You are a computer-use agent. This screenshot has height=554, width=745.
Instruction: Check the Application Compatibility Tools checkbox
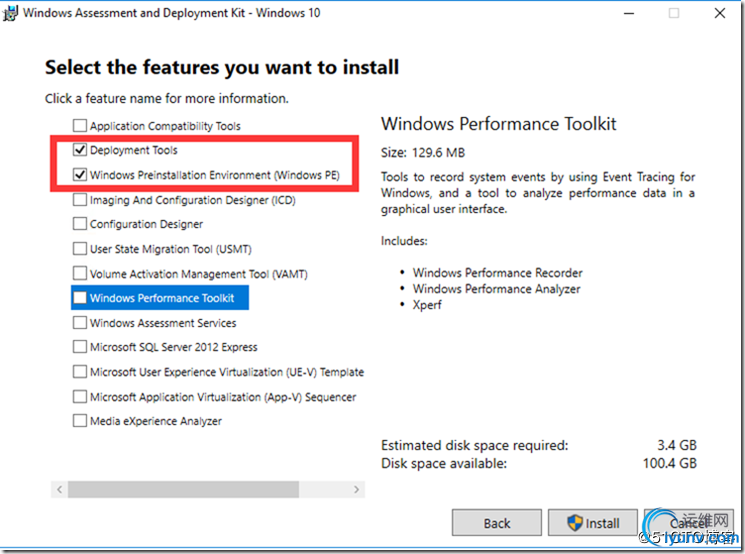80,125
